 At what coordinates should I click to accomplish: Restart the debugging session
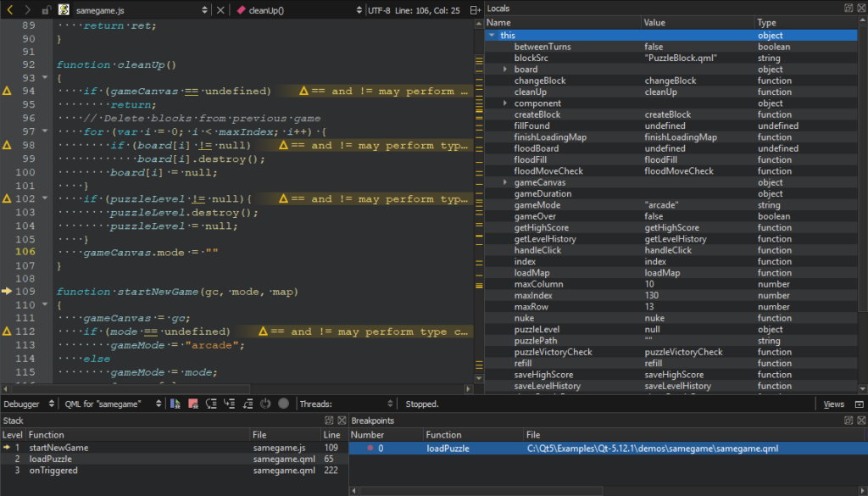(x=265, y=404)
